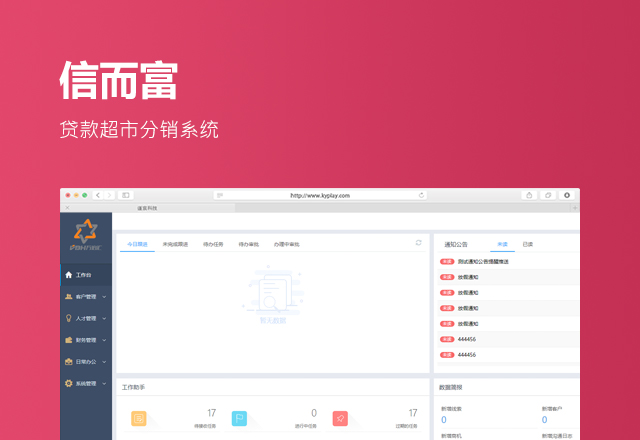Switch to the 未完成跟进 tab
The image size is (640, 440).
176,244
